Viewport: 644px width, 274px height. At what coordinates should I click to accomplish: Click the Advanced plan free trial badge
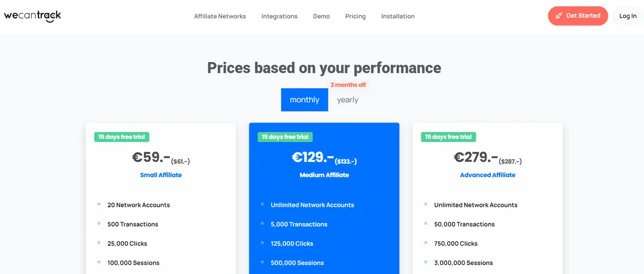(x=448, y=137)
